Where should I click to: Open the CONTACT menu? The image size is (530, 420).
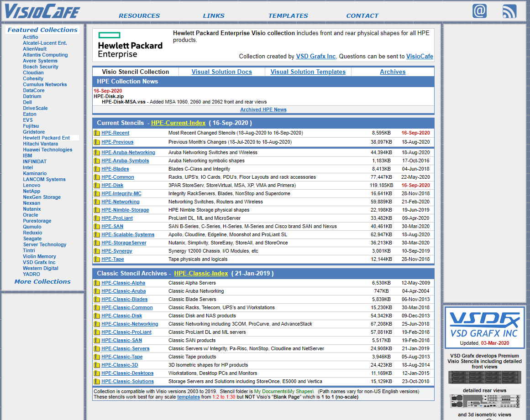(x=362, y=16)
